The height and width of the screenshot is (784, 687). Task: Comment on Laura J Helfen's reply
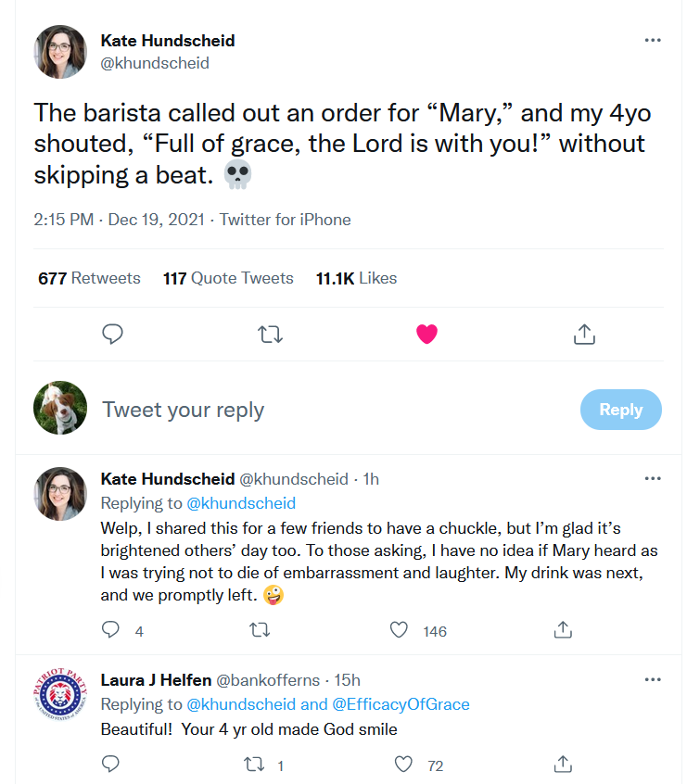(111, 765)
